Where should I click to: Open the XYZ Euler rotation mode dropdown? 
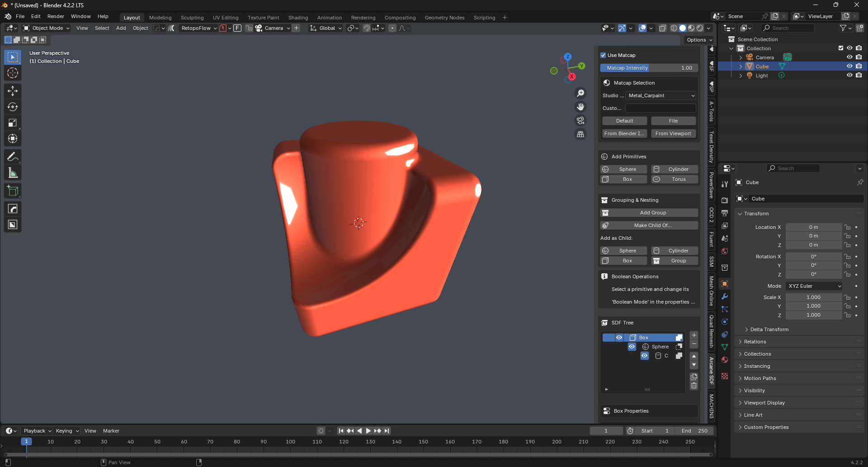click(814, 286)
